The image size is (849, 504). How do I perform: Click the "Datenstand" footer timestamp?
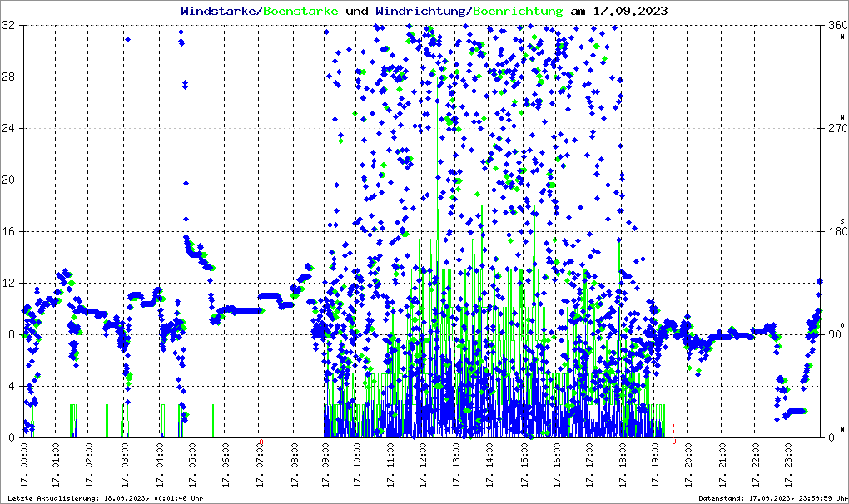pos(773,498)
